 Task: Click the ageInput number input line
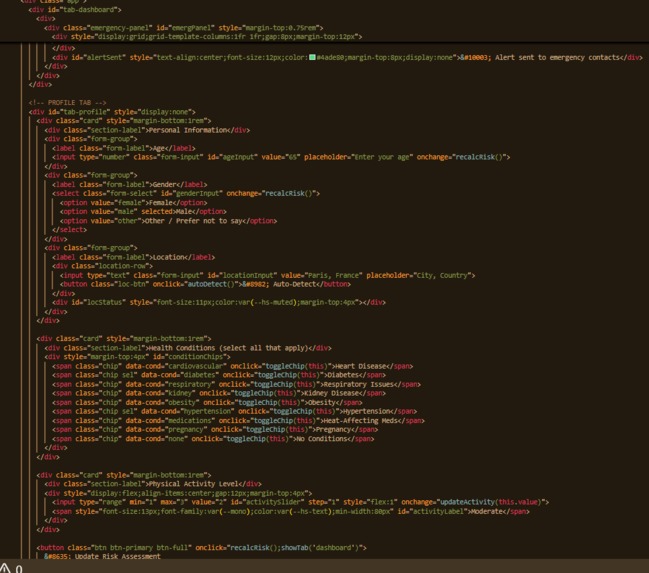pos(281,157)
